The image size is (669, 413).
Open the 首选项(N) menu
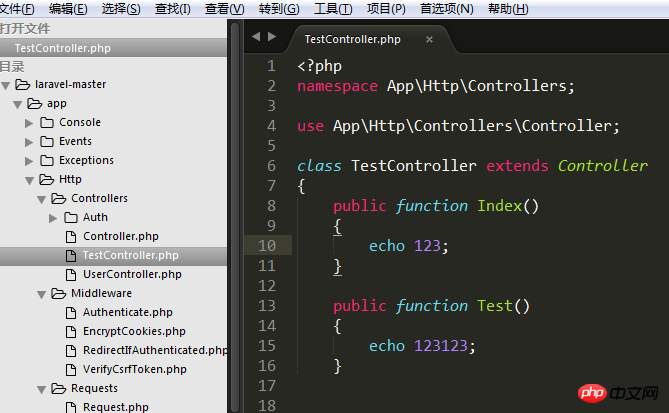click(447, 9)
